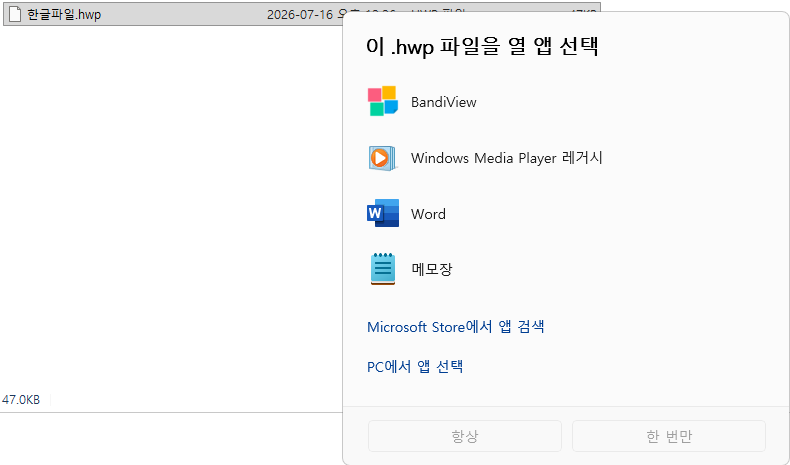Image resolution: width=790 pixels, height=465 pixels.
Task: Click the 한글파일.hwp file icon
Action: click(15, 14)
